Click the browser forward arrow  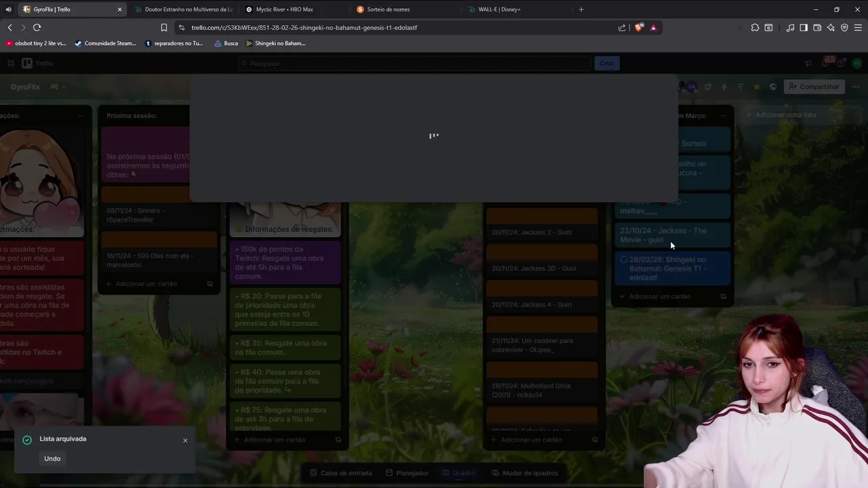click(23, 28)
